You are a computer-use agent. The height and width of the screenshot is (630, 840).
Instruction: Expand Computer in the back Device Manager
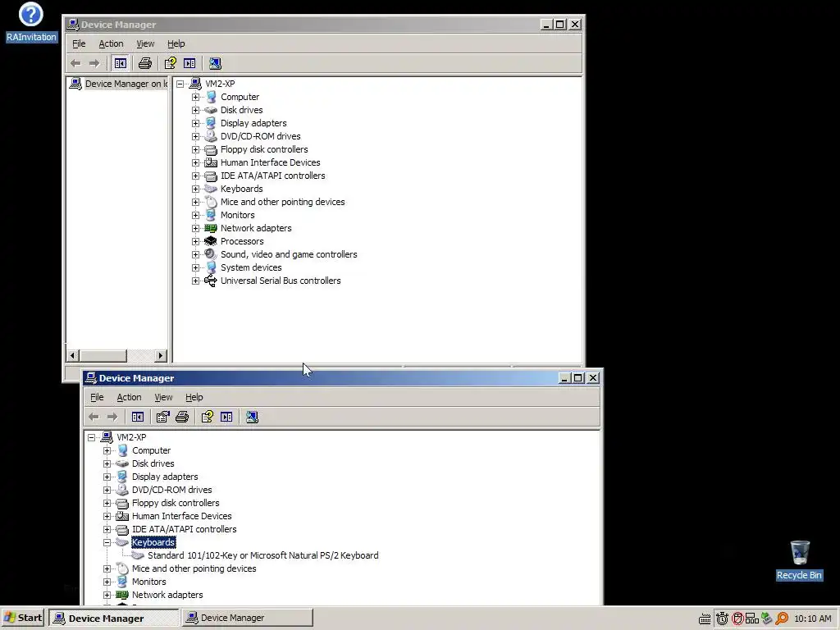195,97
